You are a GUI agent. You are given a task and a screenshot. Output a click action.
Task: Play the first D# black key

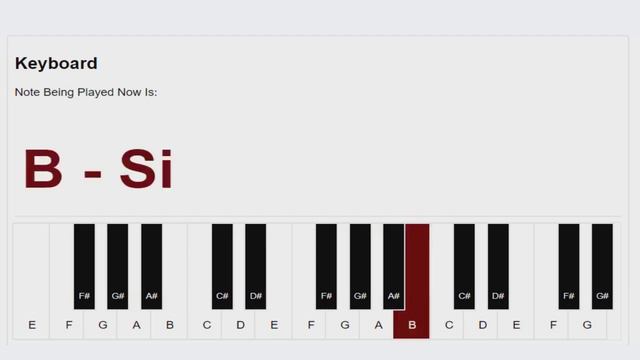256,266
